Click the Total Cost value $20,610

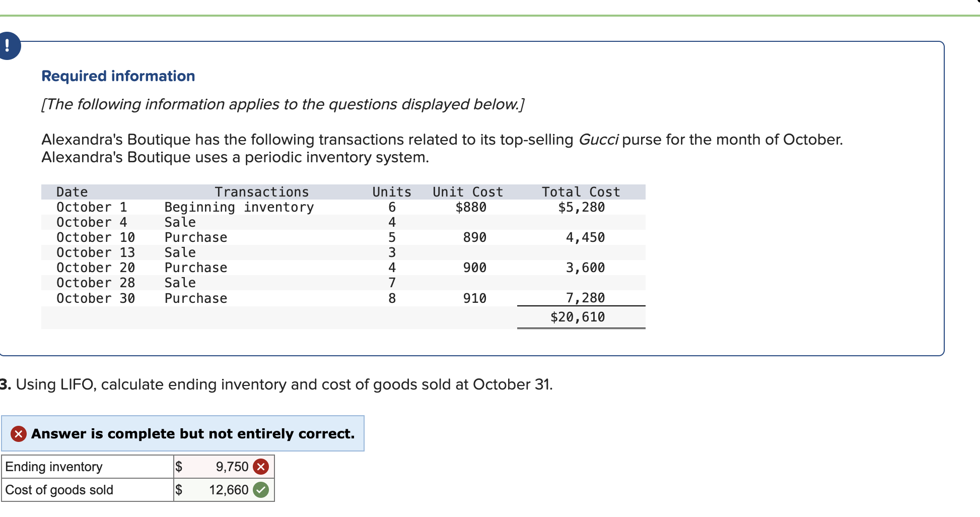(x=578, y=316)
